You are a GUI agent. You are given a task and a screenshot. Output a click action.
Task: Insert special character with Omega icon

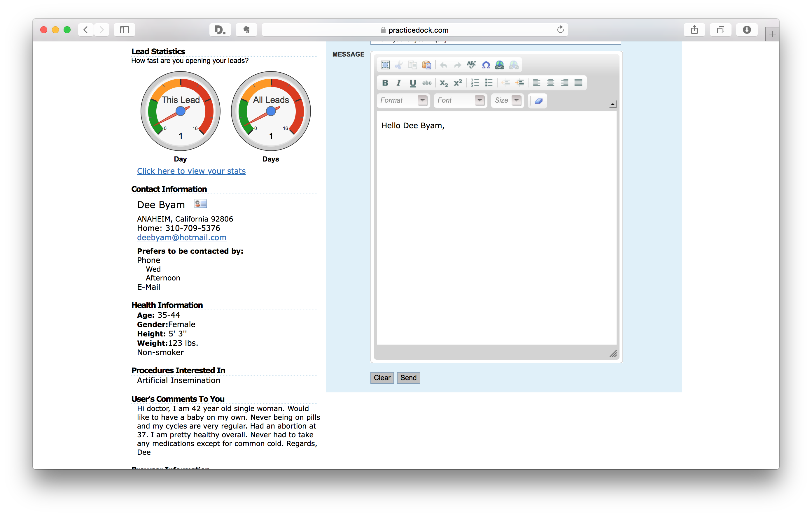tap(486, 65)
